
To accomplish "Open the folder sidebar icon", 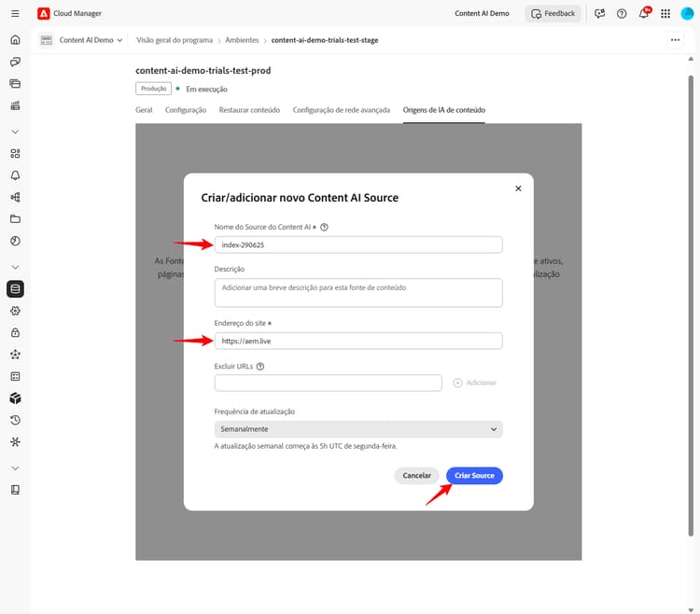I will 15,219.
